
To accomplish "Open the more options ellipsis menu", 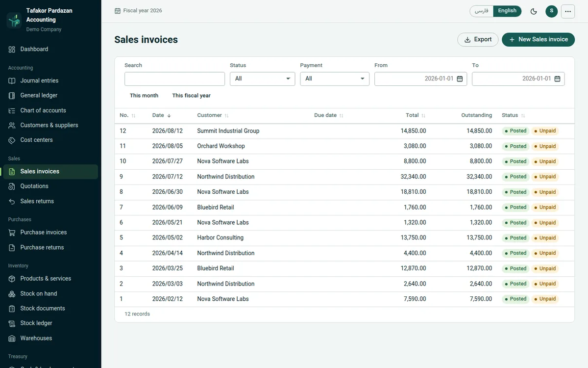I will [x=568, y=11].
